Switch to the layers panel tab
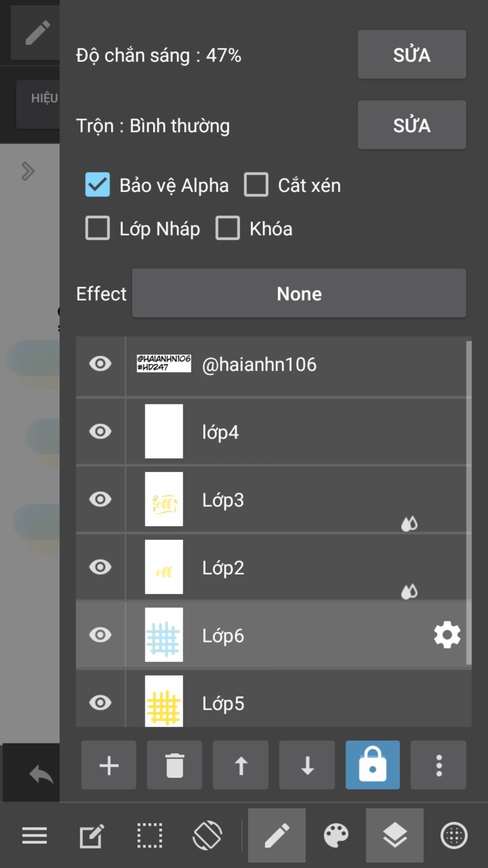 pyautogui.click(x=395, y=836)
